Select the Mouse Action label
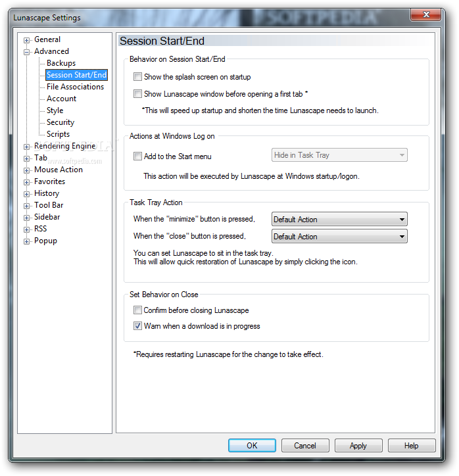The image size is (459, 476). 59,170
